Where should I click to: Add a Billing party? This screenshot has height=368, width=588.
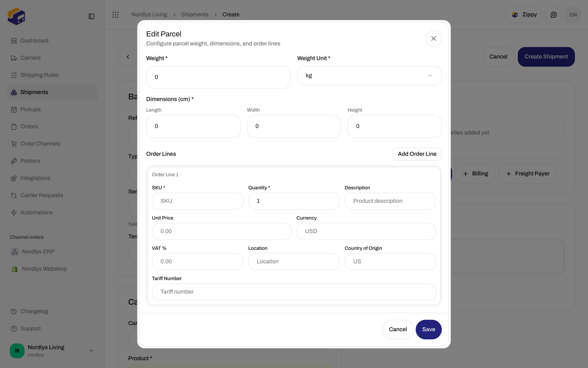475,174
